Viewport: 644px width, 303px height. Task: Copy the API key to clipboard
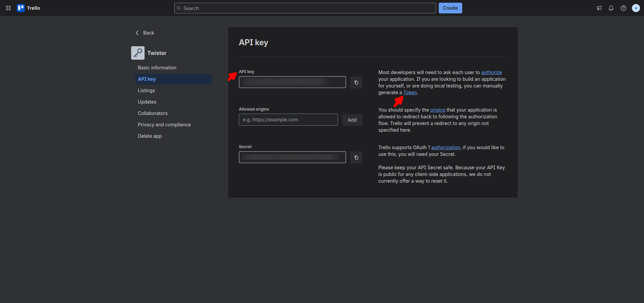(356, 82)
